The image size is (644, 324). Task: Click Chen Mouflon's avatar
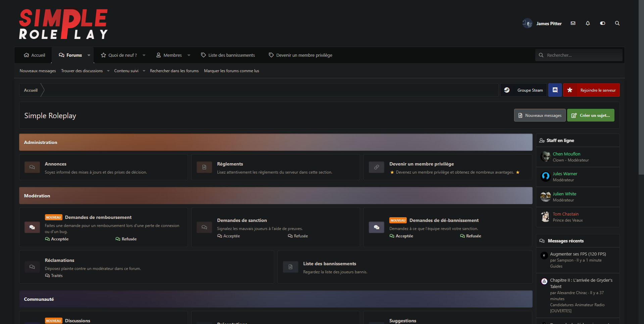point(545,157)
